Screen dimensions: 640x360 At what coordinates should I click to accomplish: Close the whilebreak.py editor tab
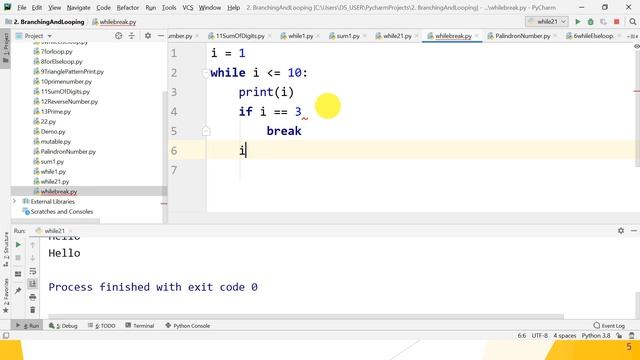point(476,36)
